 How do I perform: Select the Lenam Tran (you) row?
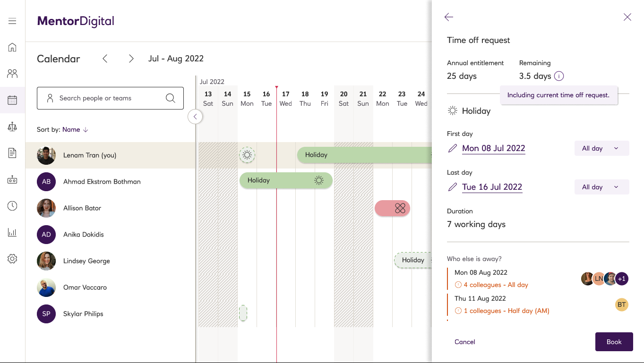coord(110,155)
